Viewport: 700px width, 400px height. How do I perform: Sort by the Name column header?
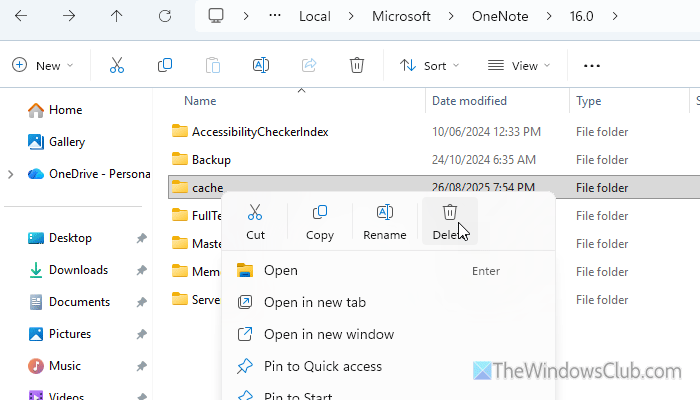click(200, 101)
